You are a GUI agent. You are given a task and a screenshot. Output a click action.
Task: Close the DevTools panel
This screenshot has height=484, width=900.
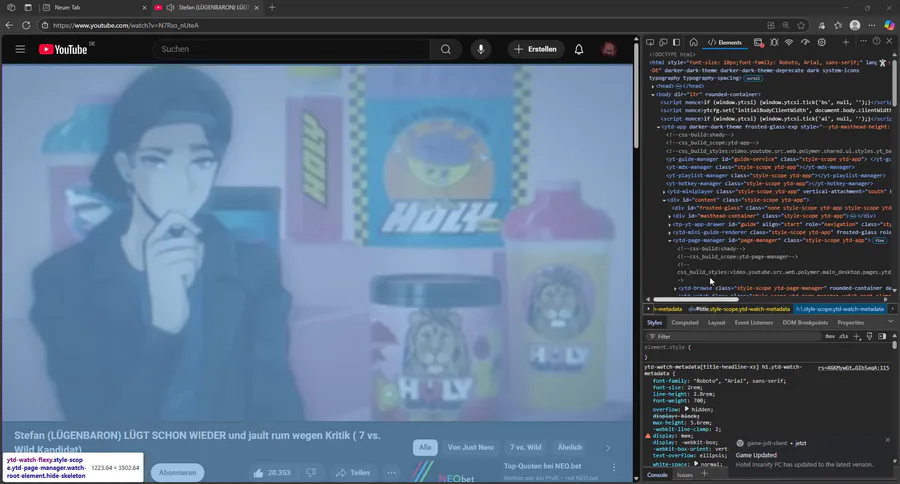click(x=889, y=41)
